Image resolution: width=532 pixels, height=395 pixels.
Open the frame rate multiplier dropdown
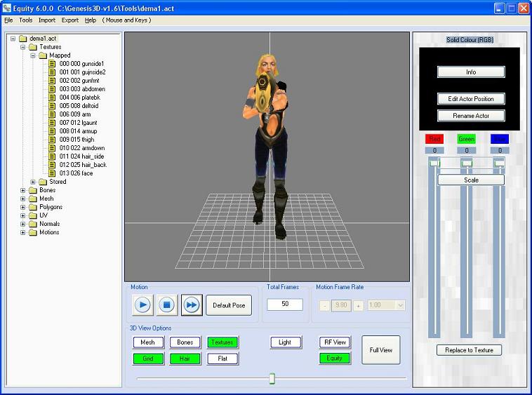pyautogui.click(x=400, y=305)
